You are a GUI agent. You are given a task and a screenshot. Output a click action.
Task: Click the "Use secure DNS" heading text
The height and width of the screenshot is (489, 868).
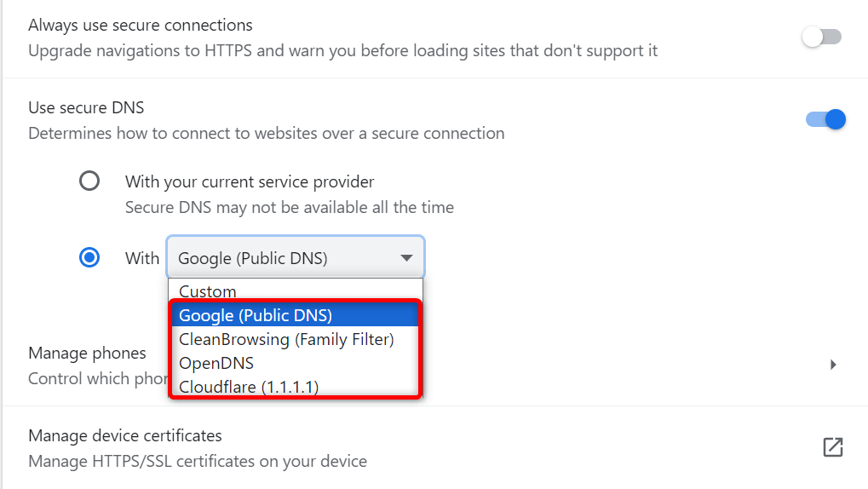point(86,107)
